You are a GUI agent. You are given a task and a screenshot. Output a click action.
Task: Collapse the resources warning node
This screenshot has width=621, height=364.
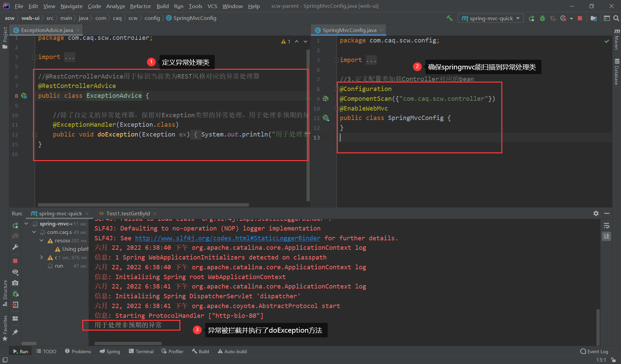coord(41,240)
